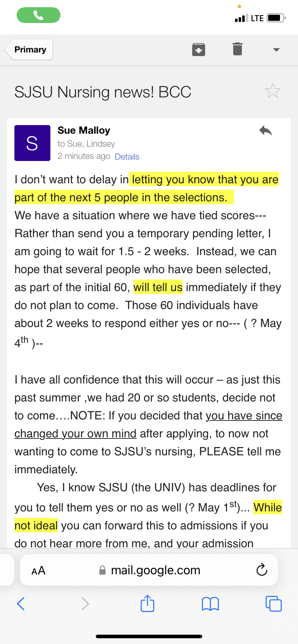Open the Safari share sheet

tap(148, 603)
